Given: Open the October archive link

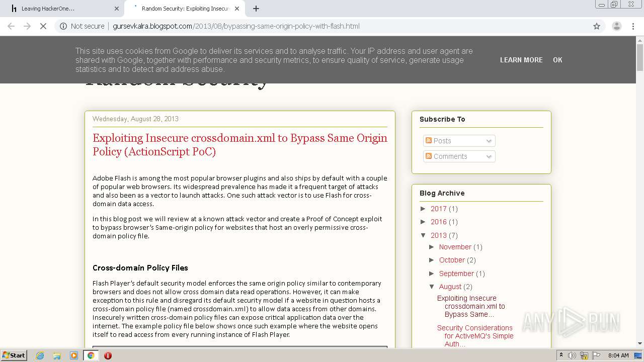Looking at the screenshot, I should pyautogui.click(x=452, y=260).
